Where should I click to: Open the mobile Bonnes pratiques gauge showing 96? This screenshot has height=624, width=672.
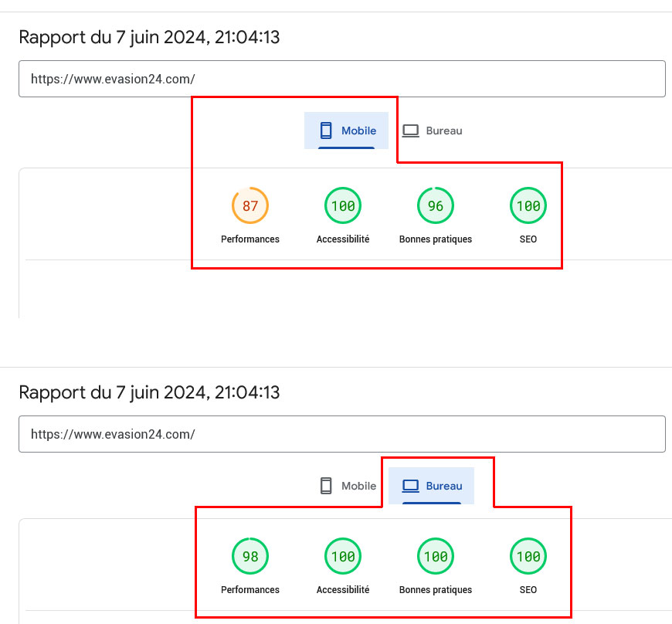click(436, 205)
